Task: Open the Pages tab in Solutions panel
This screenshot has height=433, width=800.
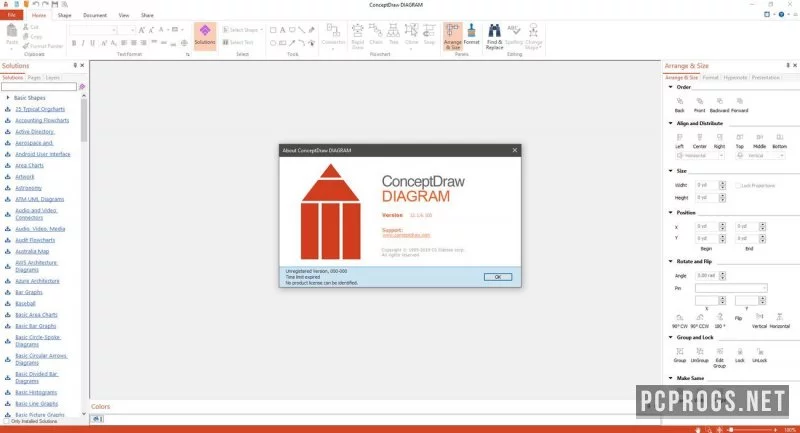Action: coord(34,78)
